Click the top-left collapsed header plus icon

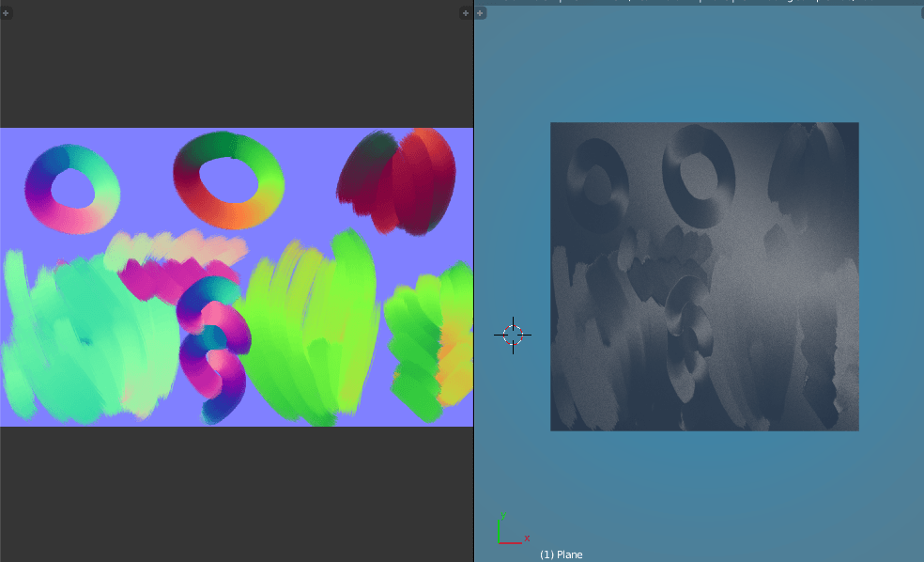pos(7,13)
